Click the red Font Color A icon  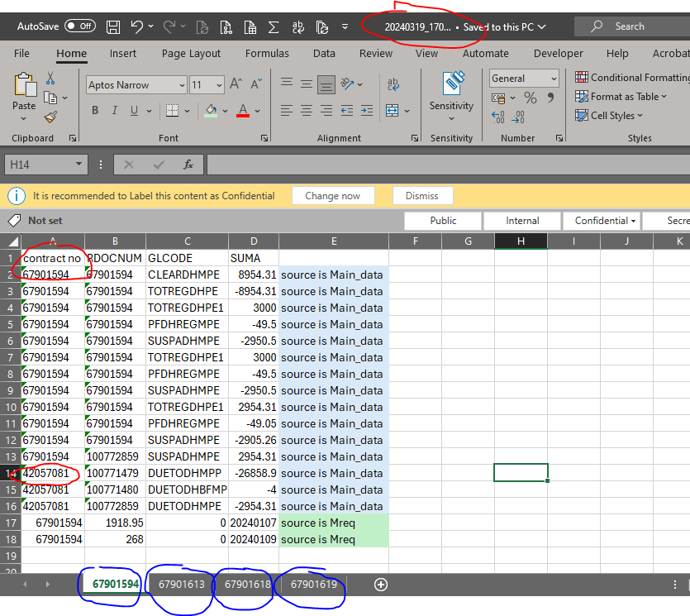[x=243, y=111]
